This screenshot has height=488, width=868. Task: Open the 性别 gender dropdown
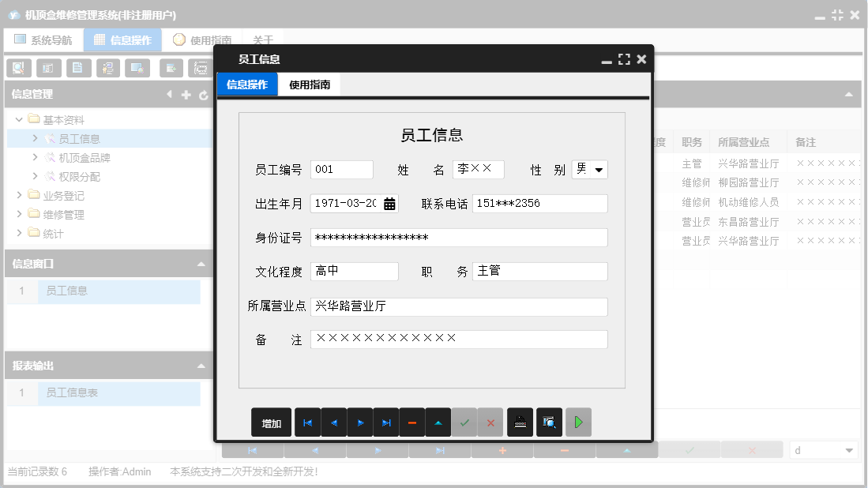599,168
